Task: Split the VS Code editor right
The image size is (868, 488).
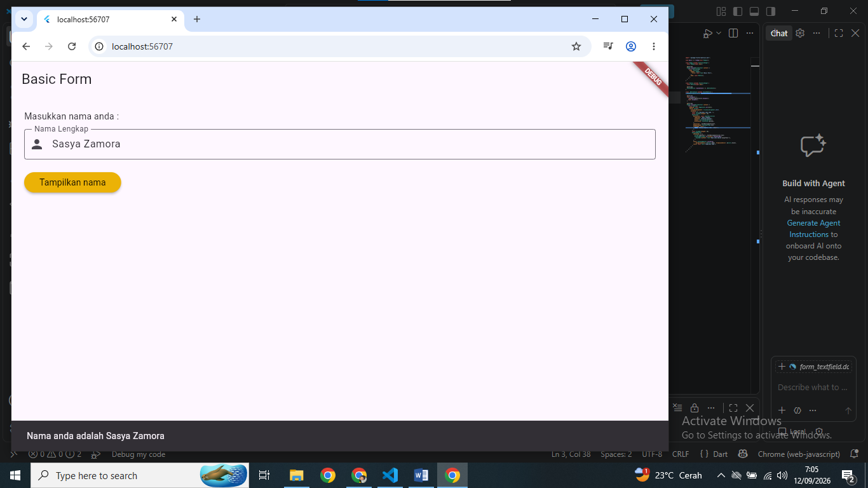Action: 733,33
